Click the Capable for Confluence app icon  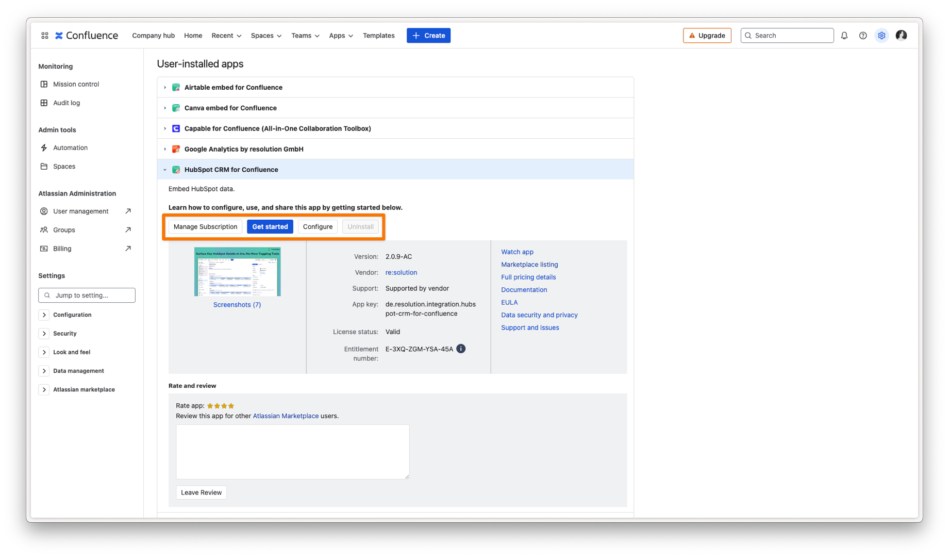[176, 128]
